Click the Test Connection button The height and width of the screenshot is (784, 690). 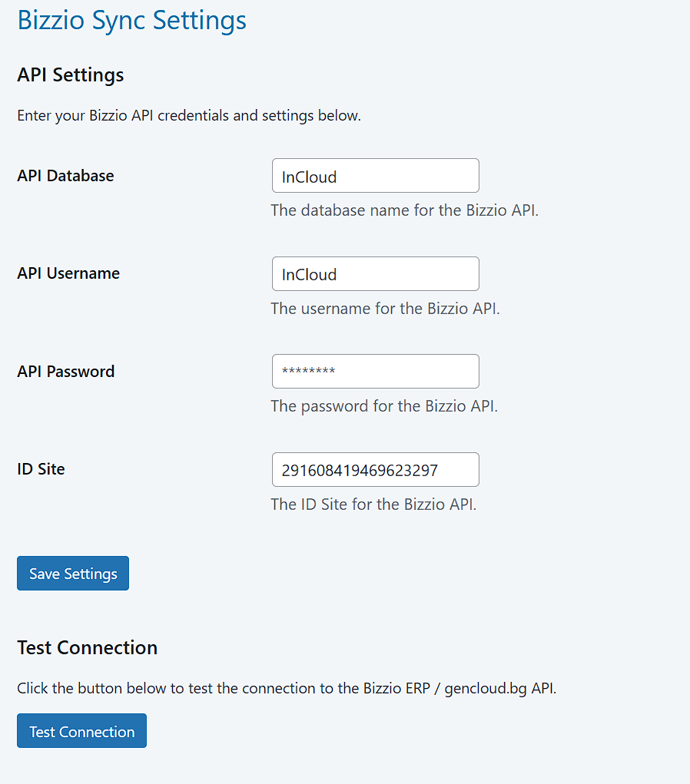[81, 731]
